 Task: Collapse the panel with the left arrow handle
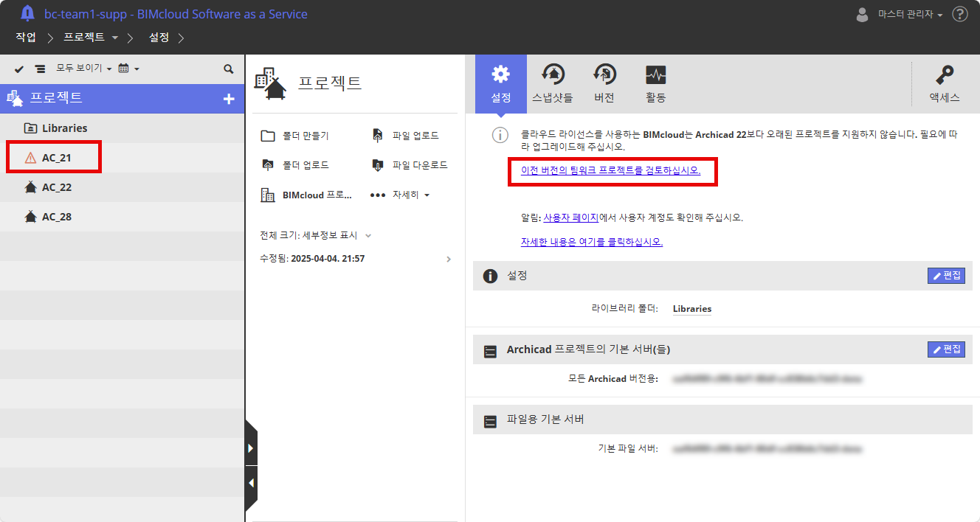click(x=251, y=484)
